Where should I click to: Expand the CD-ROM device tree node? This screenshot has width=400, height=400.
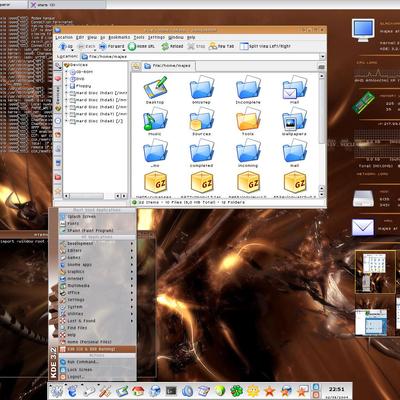66,72
